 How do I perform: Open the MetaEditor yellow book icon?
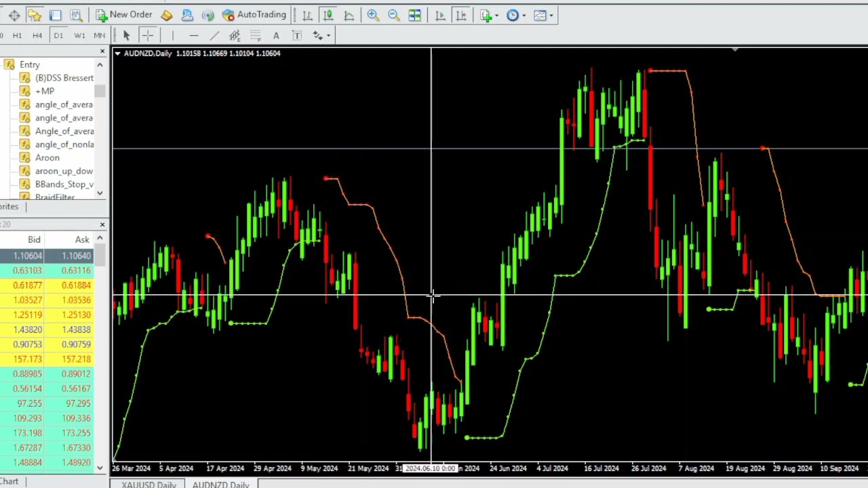click(167, 14)
